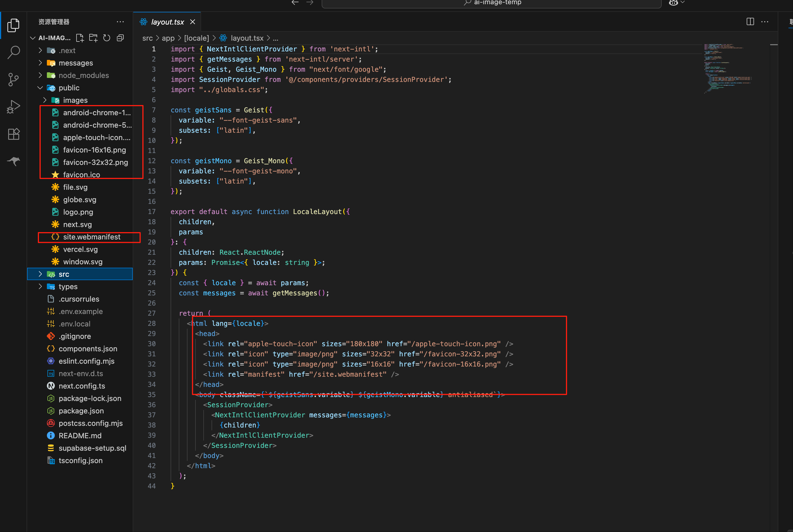
Task: Open postcss.config.mjs
Action: point(80,423)
